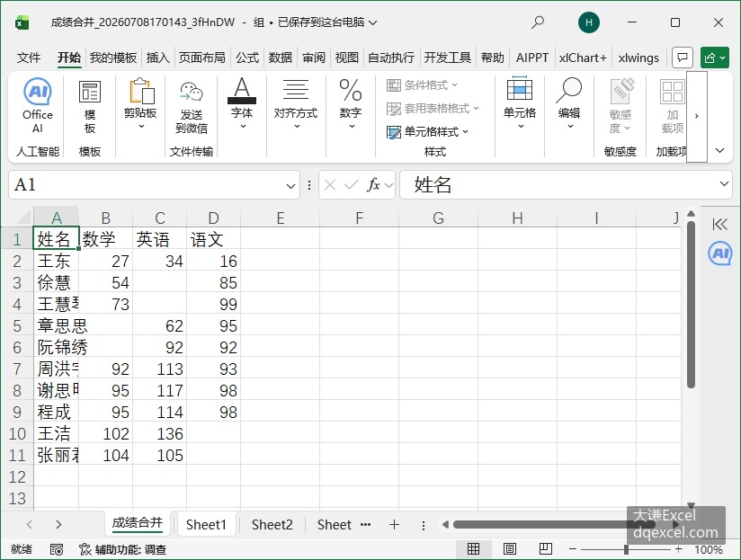Go to the next sheet arrow
This screenshot has height=560, width=741.
pos(58,524)
